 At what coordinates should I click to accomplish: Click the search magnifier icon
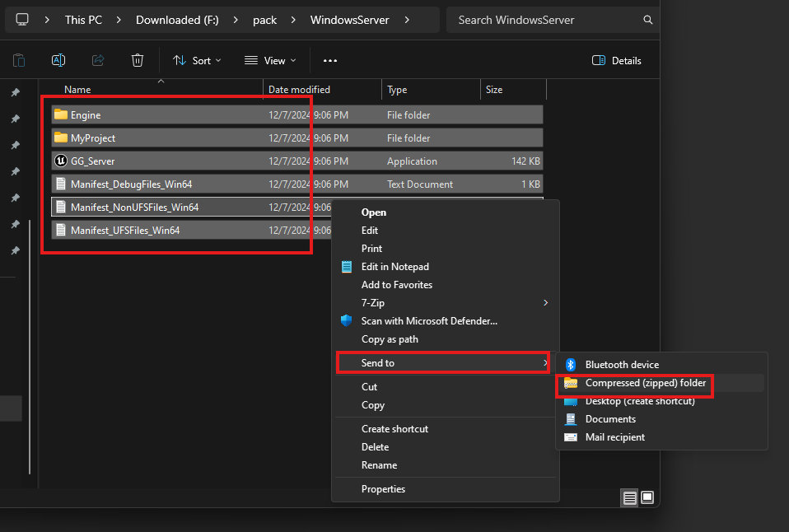click(x=648, y=20)
